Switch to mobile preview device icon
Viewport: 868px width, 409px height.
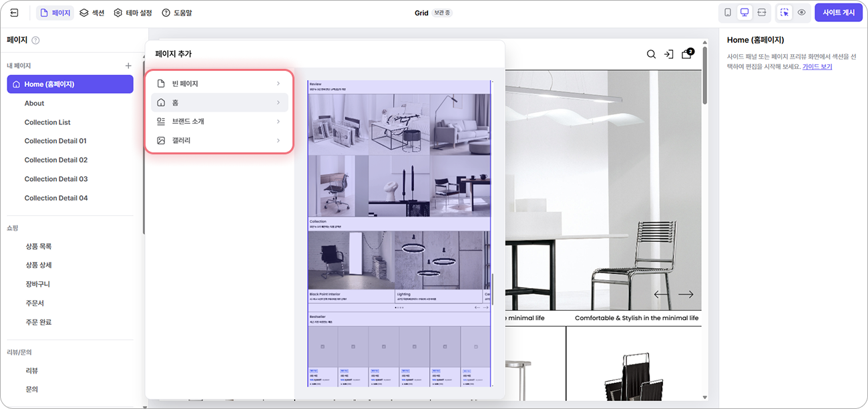[728, 13]
